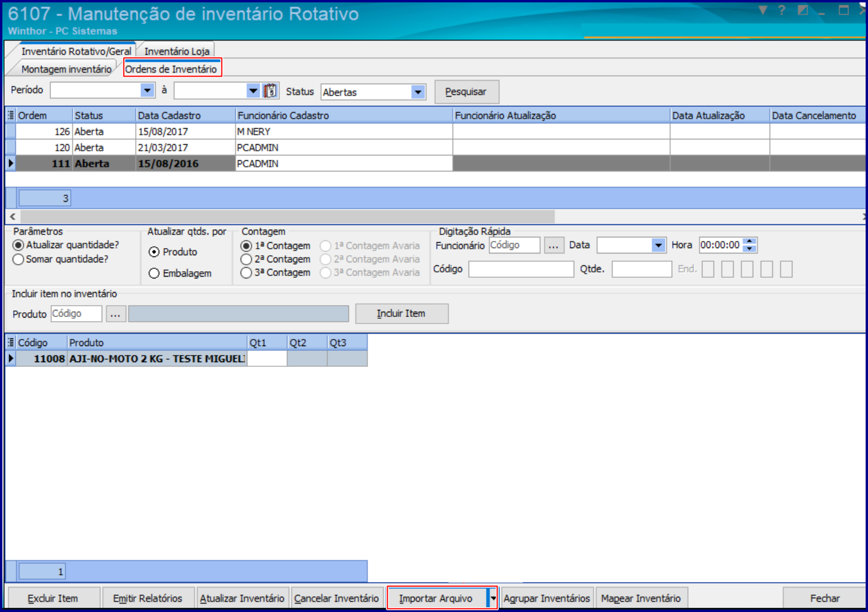
Task: Click the 15/08/2016 date cell
Action: 185,163
